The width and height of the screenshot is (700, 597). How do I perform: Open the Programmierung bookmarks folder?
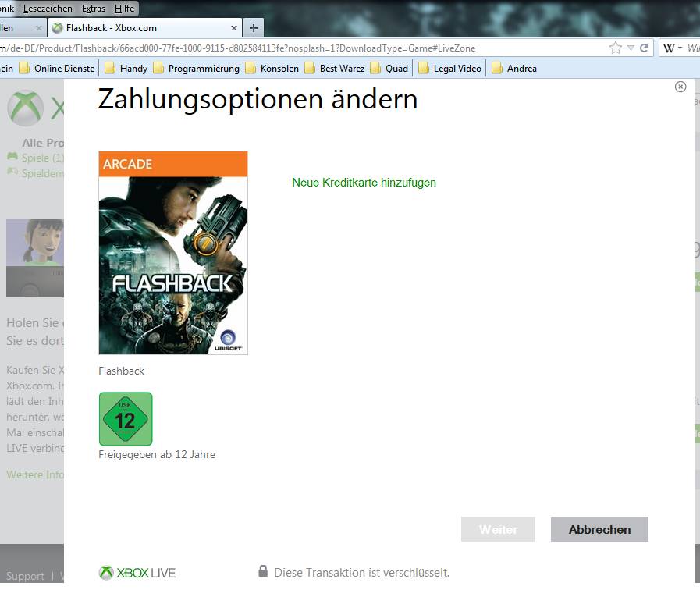pyautogui.click(x=196, y=69)
